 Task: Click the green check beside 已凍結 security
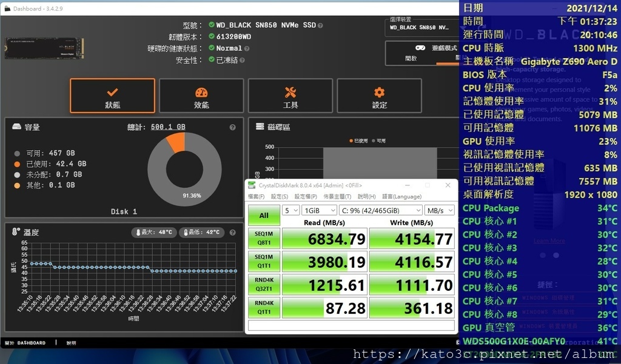[x=212, y=60]
